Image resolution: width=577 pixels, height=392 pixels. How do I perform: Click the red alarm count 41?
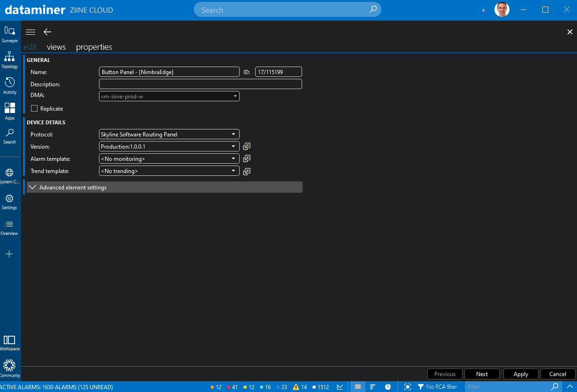(232, 387)
